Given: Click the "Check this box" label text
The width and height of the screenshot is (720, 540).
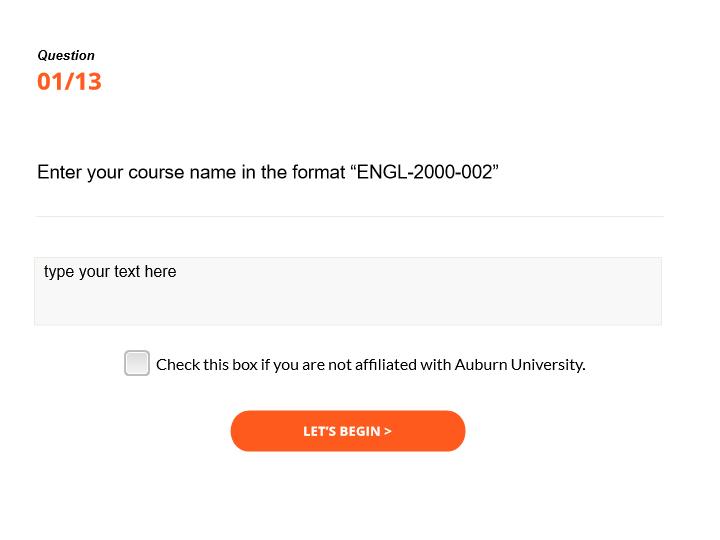Looking at the screenshot, I should 207,364.
